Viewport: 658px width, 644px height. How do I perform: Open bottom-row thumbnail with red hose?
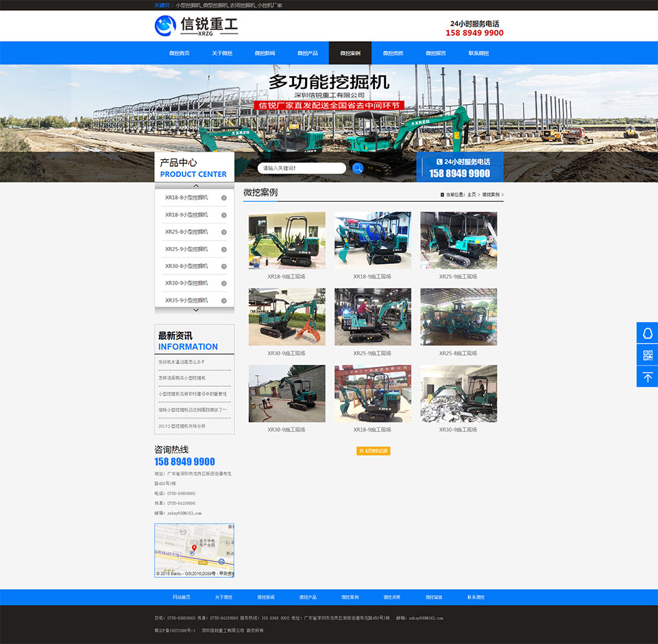tap(287, 394)
